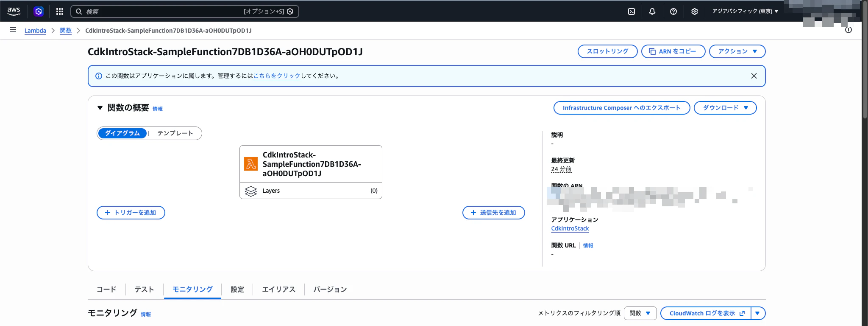Toggle the side navigation hamburger menu

click(x=13, y=30)
